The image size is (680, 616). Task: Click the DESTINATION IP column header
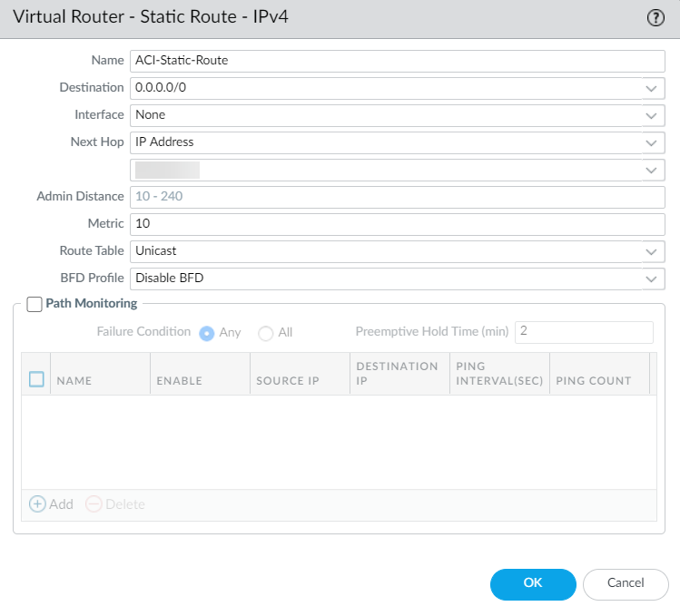399,374
